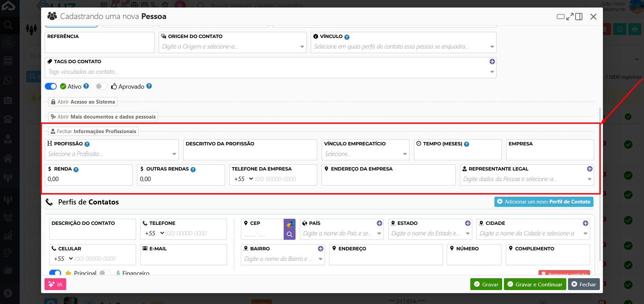Change Telefone da Empresa country code +55
The image size is (644, 304).
point(244,179)
